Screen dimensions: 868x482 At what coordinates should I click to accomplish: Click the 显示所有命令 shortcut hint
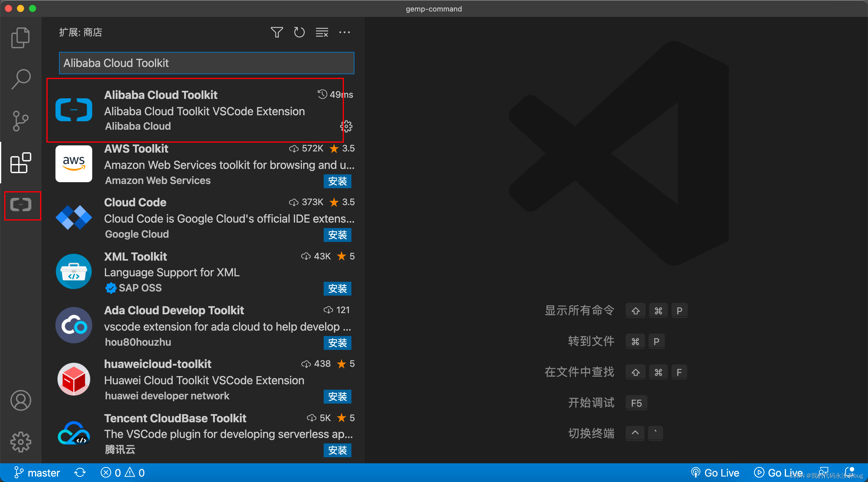[x=616, y=311]
